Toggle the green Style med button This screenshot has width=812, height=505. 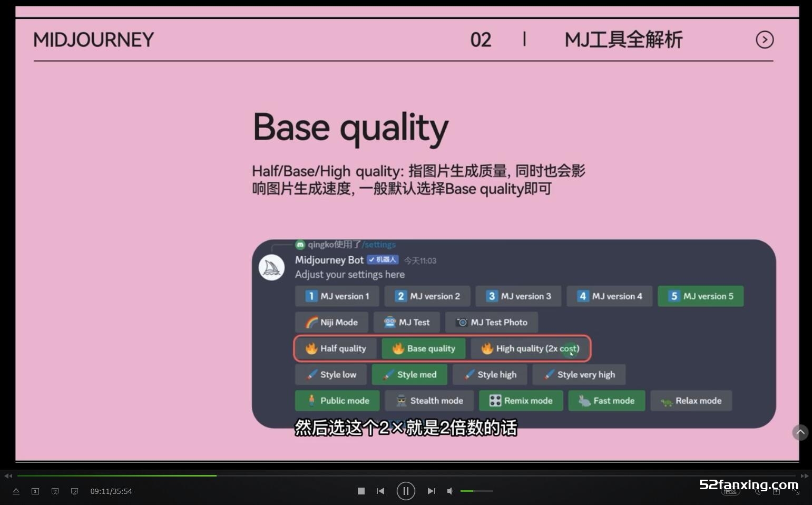coord(409,374)
